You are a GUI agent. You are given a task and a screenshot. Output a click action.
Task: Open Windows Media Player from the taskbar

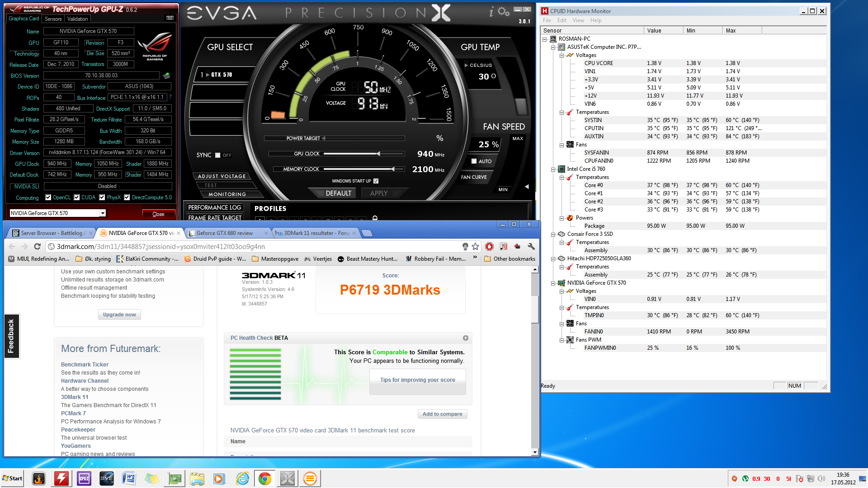pos(220,479)
